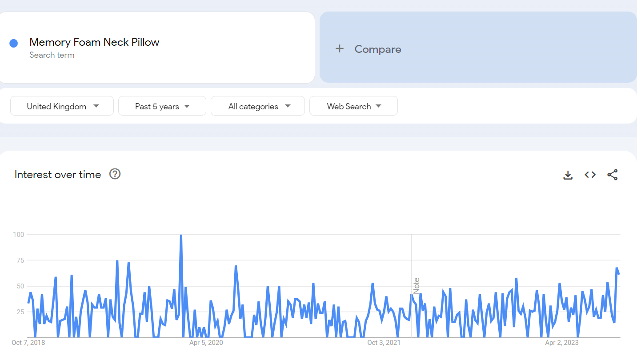Viewport: 637px width, 364px height.
Task: Open embed code for the chart
Action: pos(590,175)
